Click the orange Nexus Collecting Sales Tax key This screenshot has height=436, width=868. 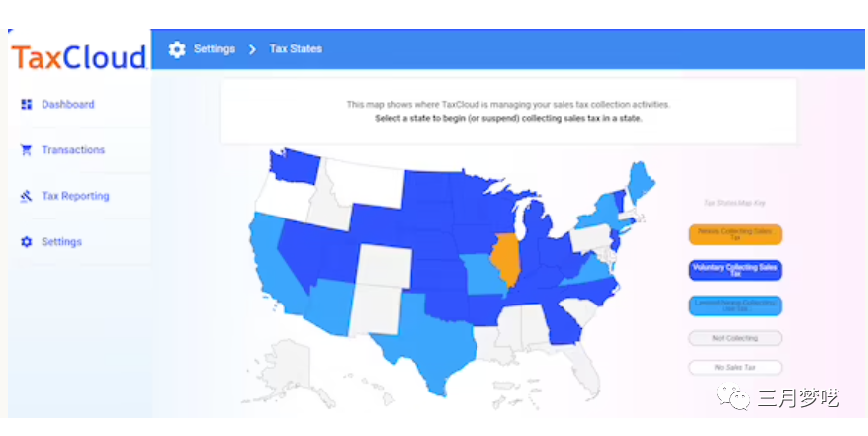(735, 234)
